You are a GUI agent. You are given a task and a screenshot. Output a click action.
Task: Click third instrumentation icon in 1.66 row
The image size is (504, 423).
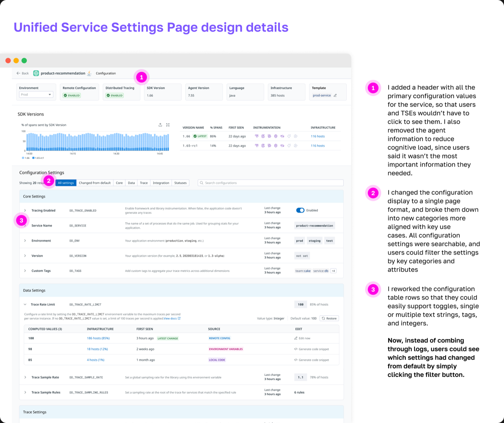(269, 136)
